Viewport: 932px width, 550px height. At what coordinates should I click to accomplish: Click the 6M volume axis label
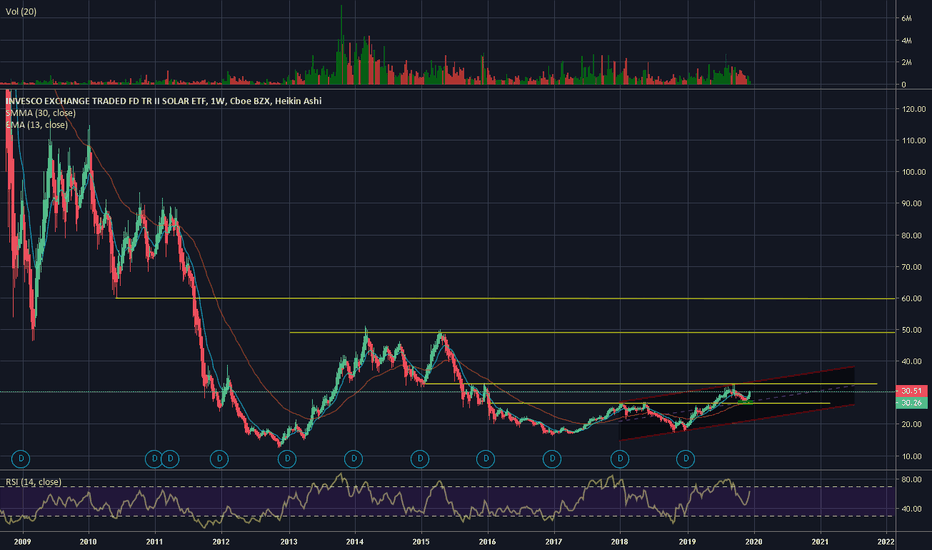tap(906, 18)
